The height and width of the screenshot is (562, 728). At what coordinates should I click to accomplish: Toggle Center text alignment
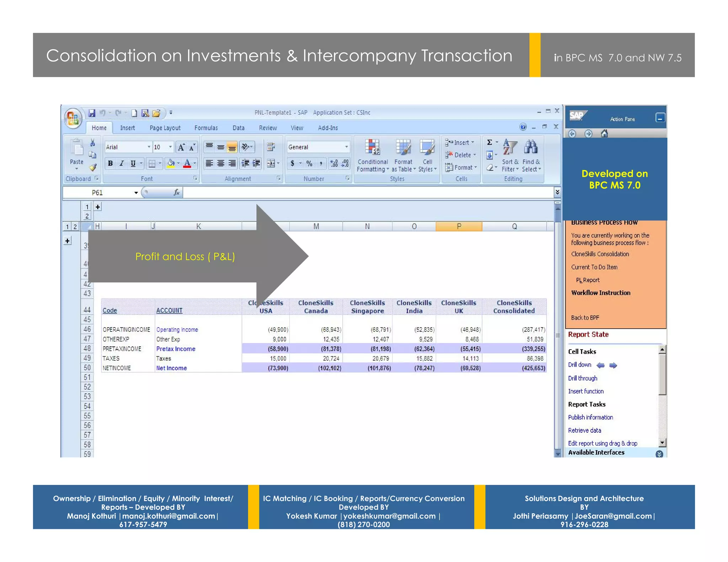click(221, 163)
